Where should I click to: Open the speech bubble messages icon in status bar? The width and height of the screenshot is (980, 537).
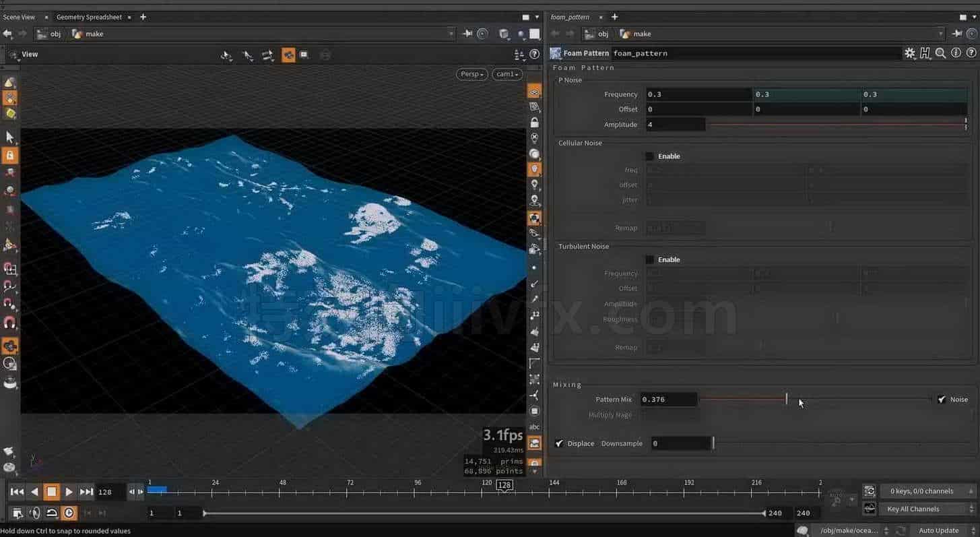802,530
